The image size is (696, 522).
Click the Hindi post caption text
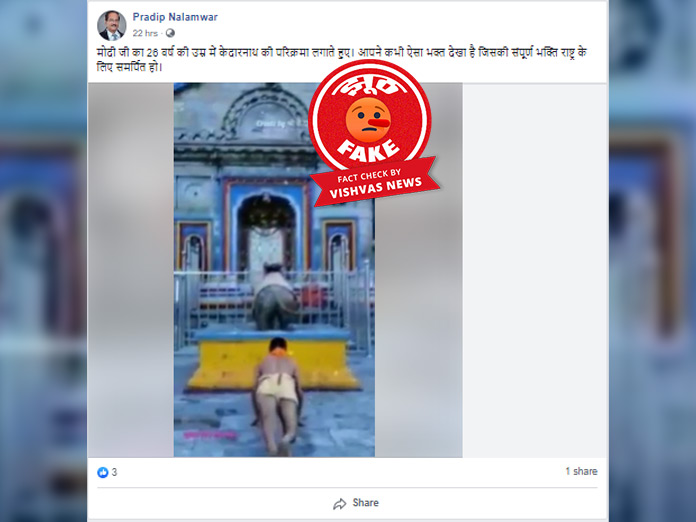(x=341, y=59)
